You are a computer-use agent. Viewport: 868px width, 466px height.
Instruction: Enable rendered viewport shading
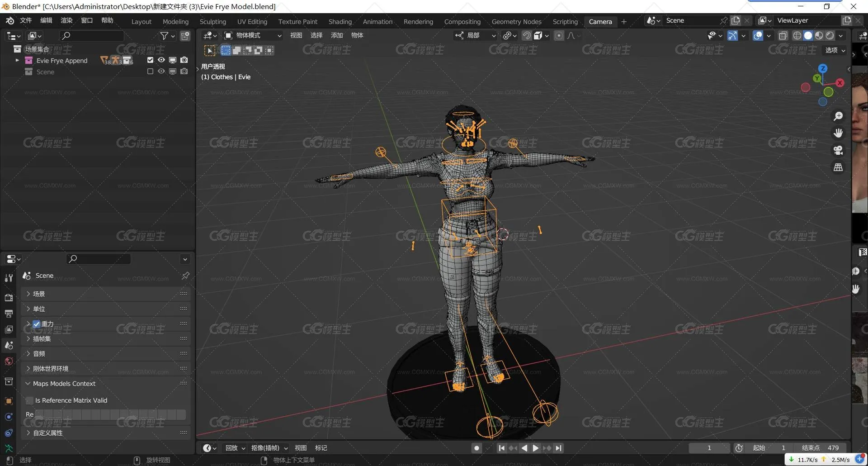tap(830, 36)
